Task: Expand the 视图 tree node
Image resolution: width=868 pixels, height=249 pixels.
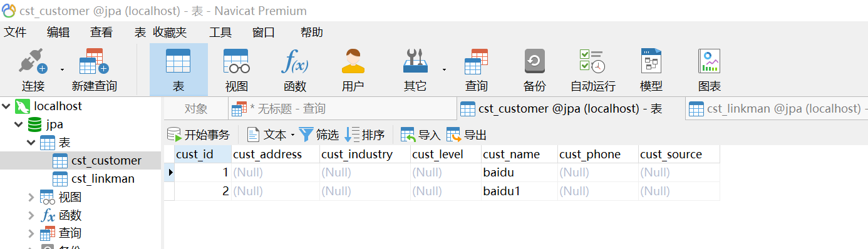Action: [31, 198]
